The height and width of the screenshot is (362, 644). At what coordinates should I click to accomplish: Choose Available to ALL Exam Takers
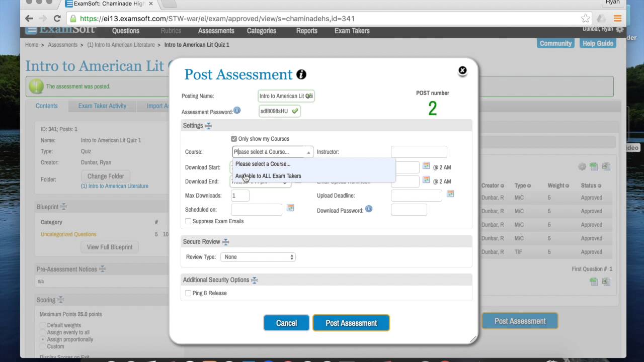(268, 176)
